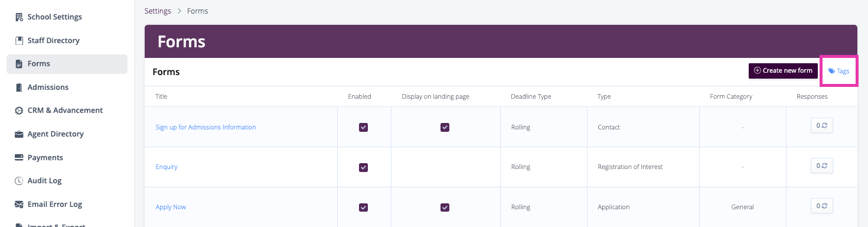This screenshot has height=227, width=868.
Task: Open the Tags link
Action: click(x=838, y=71)
